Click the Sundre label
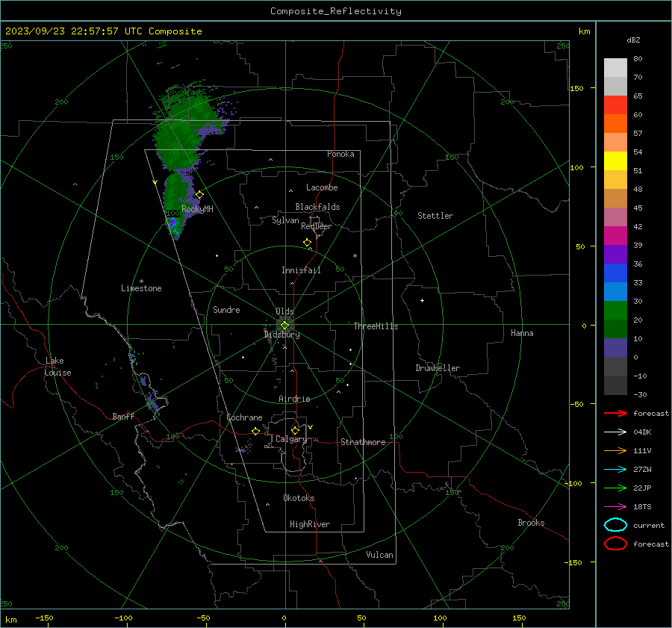This screenshot has width=672, height=628. pyautogui.click(x=226, y=310)
